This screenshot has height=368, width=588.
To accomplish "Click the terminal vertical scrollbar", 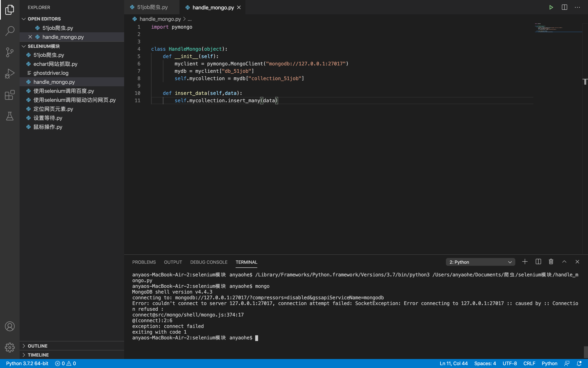I will tap(586, 352).
